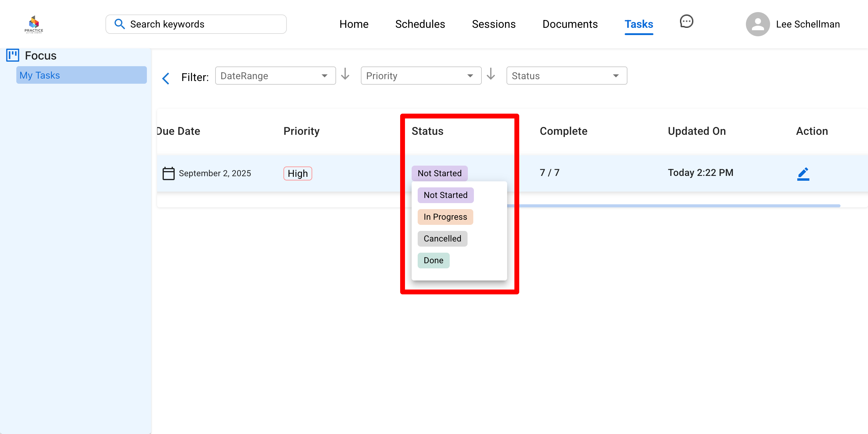The width and height of the screenshot is (868, 434).
Task: Open the chat messages icon
Action: [x=686, y=21]
